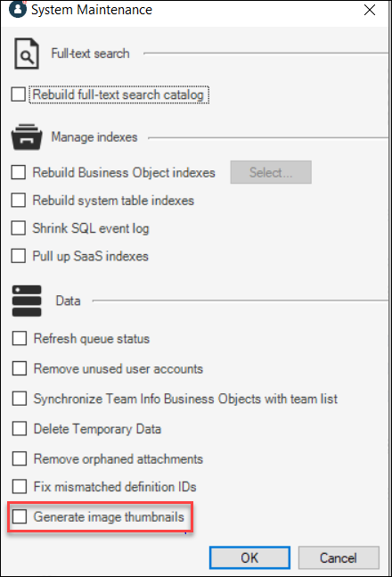Check Rebuild Business Object indexes
Screen dimensions: 392x577
pyautogui.click(x=19, y=172)
